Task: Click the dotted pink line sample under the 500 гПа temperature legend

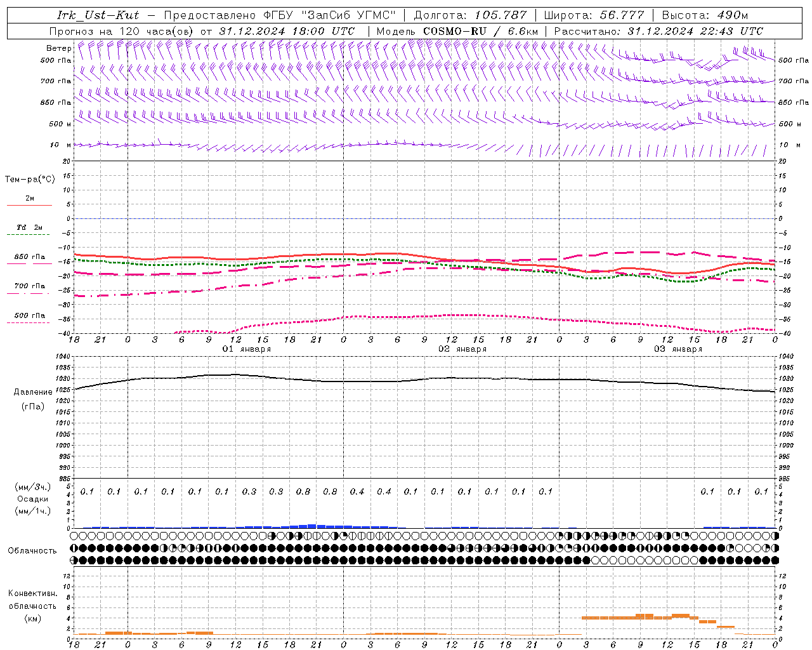Action: tap(28, 322)
